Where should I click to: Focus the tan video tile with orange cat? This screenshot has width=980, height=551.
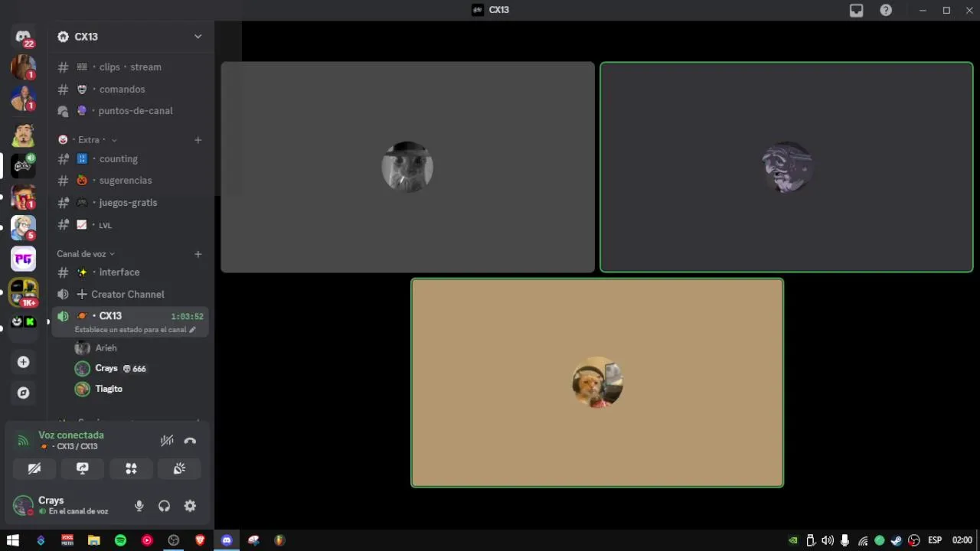[x=597, y=383]
